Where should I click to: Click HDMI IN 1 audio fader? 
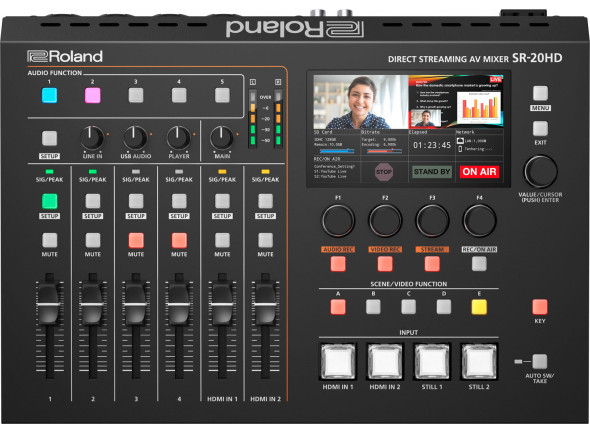(x=222, y=303)
